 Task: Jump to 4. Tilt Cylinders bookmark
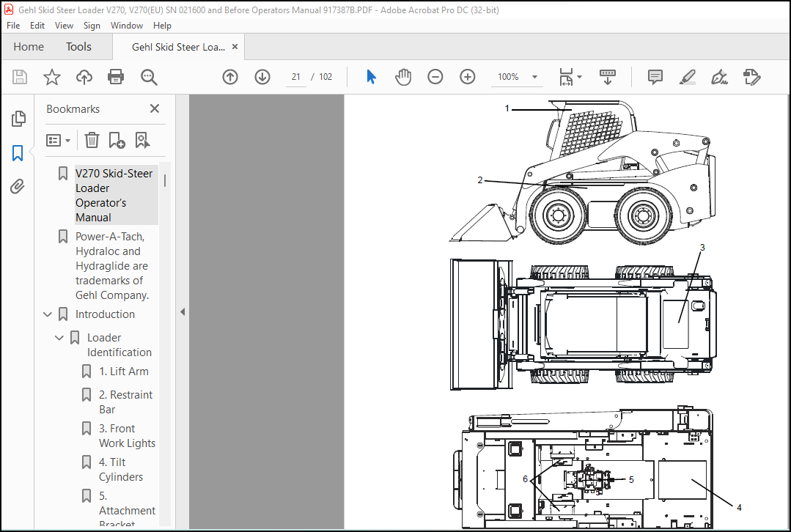pos(120,470)
